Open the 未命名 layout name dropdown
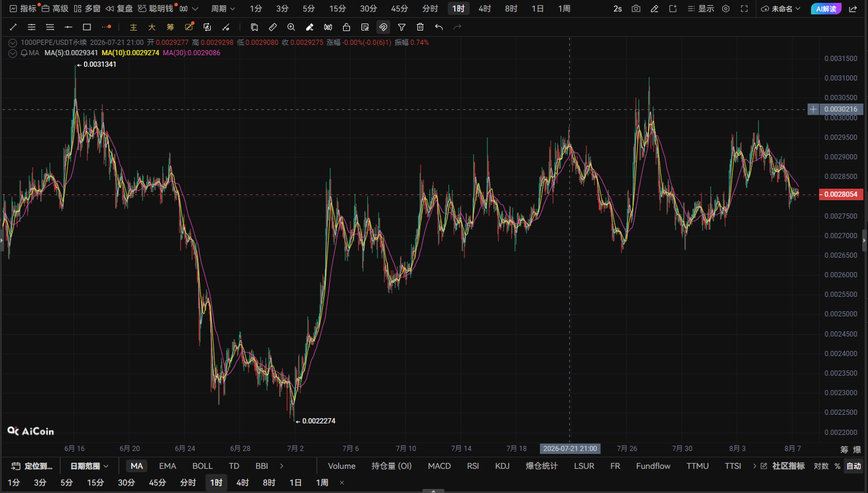This screenshot has height=493, width=868. tap(781, 9)
